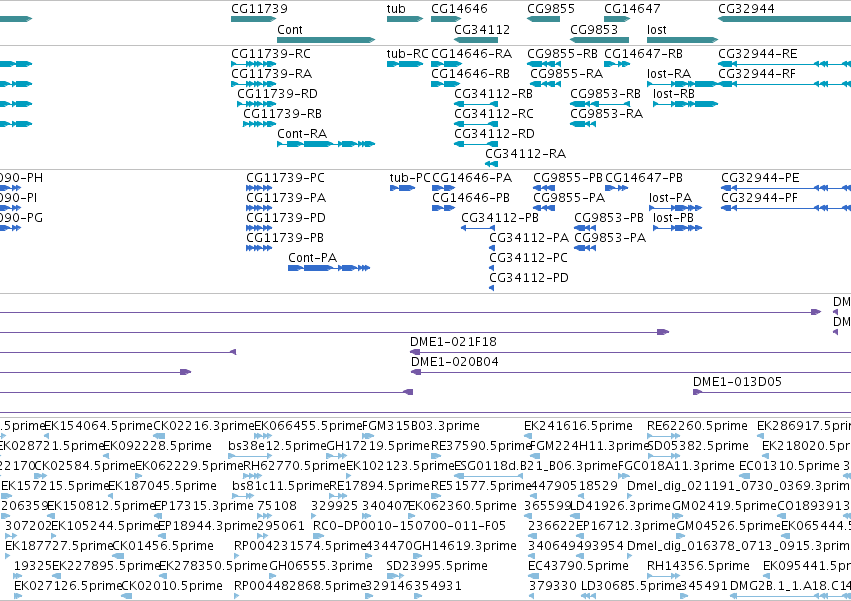Select transcript CG11739-RA
The image size is (851, 601).
pos(253,84)
